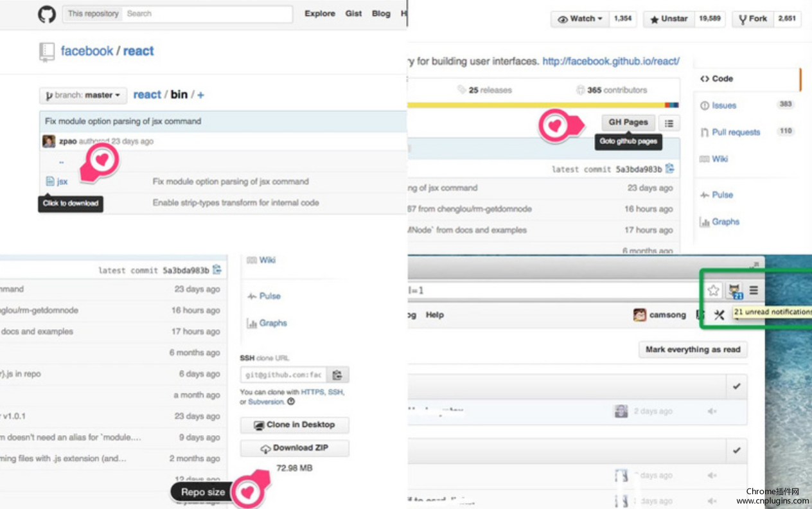
Task: Open the react link in the repository title
Action: (x=139, y=51)
